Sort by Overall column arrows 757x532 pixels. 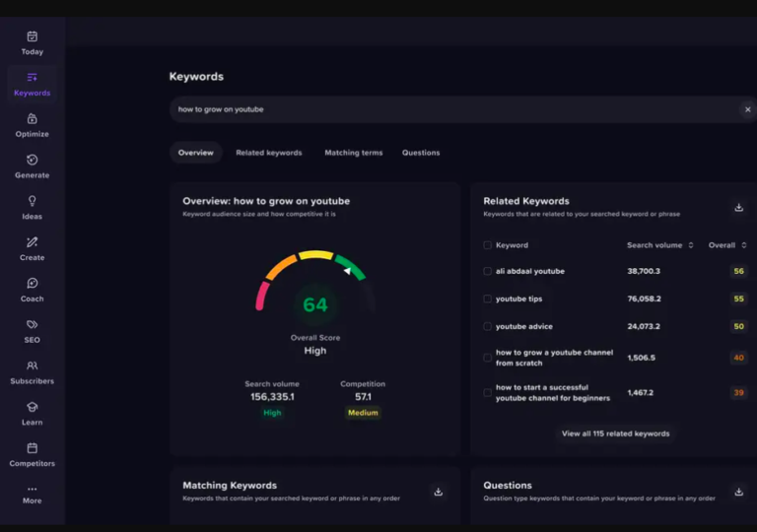point(744,245)
